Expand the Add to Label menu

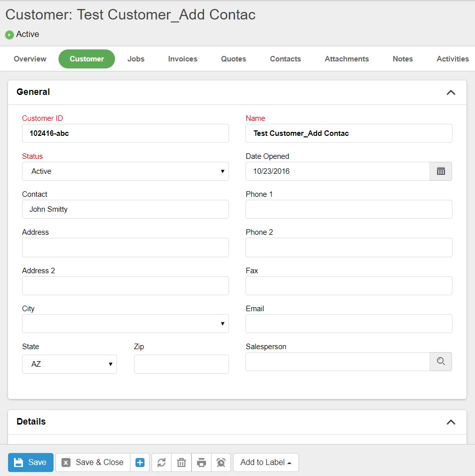pos(265,463)
